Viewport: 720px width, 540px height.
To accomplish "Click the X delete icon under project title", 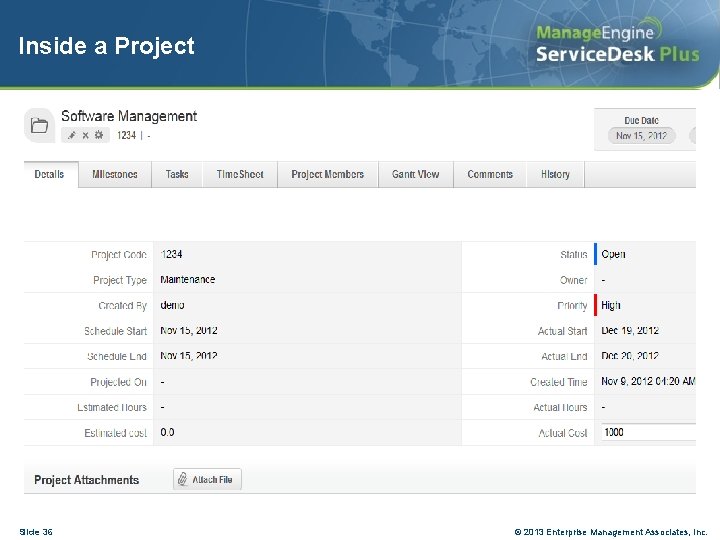I will click(x=85, y=135).
